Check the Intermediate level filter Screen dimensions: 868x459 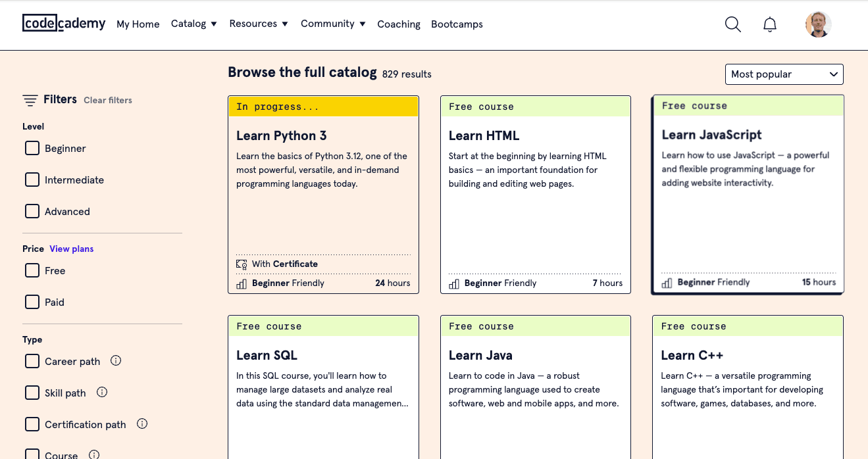[32, 180]
